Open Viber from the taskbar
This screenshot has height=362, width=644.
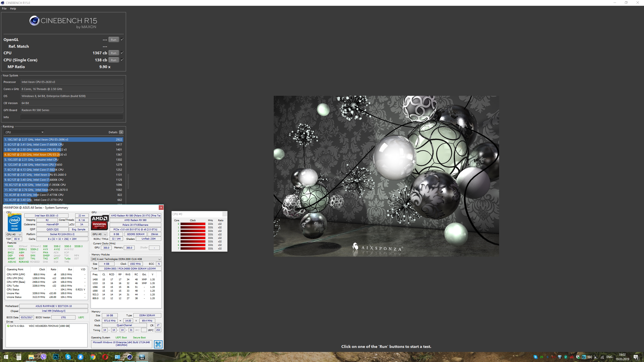pos(43,357)
